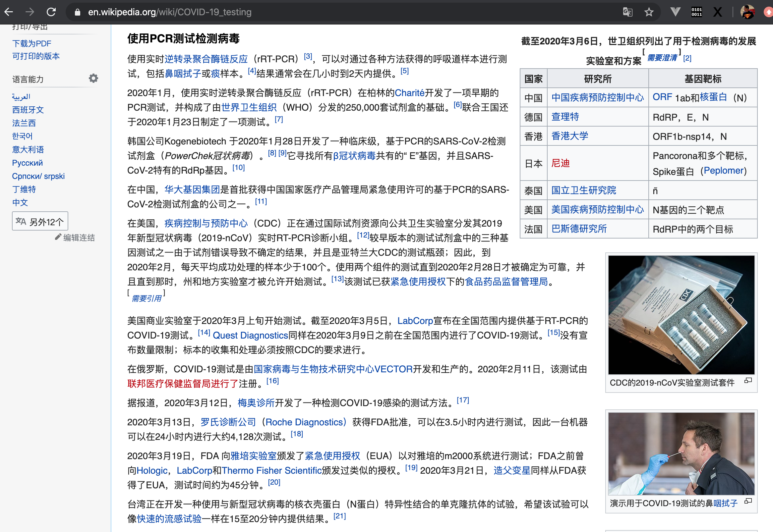Click the red 联邦医疗保健监督局进行了 link
773x532 pixels.
[183, 384]
